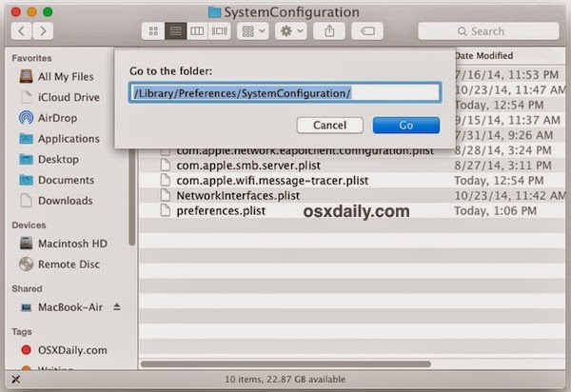Select Macintosh HD device
The image size is (571, 392).
click(64, 244)
